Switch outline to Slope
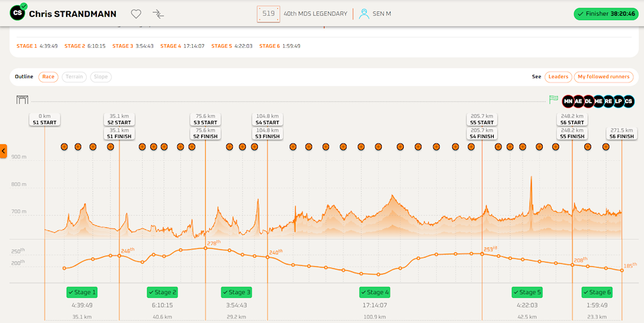 101,77
